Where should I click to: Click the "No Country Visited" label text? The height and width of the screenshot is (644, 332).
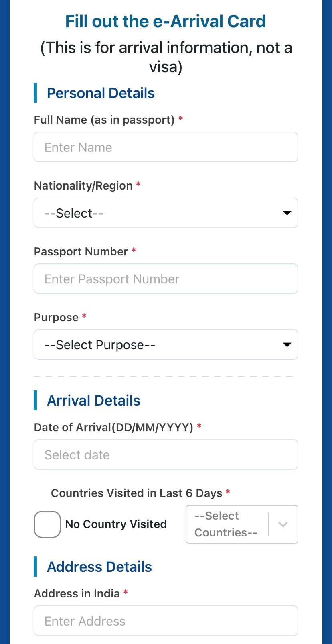116,524
